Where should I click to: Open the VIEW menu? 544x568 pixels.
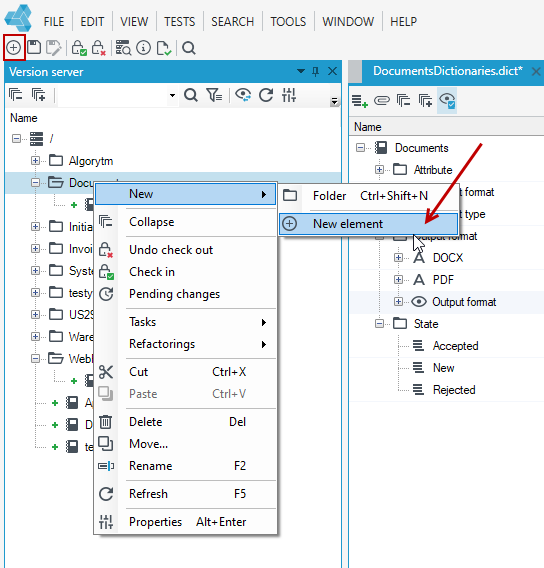point(134,22)
